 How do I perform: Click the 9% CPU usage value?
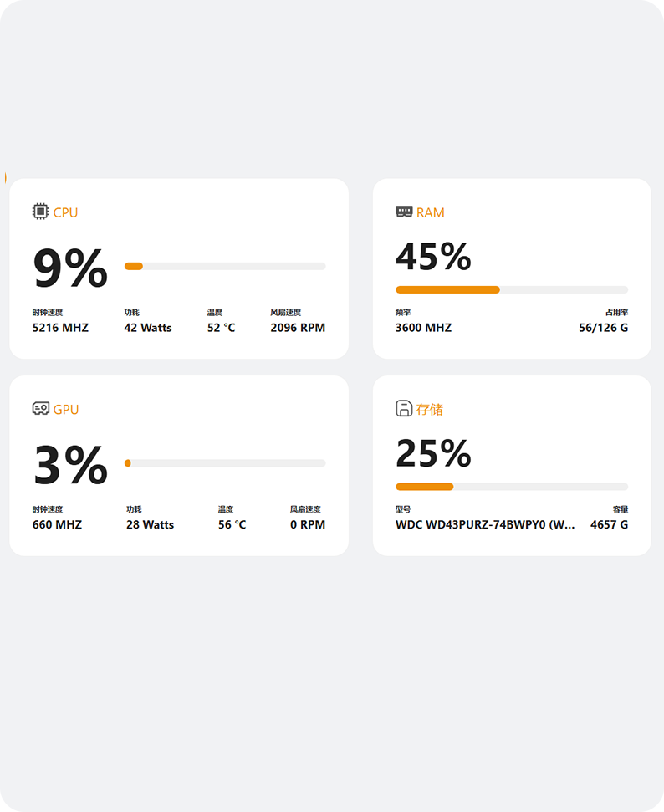point(70,268)
